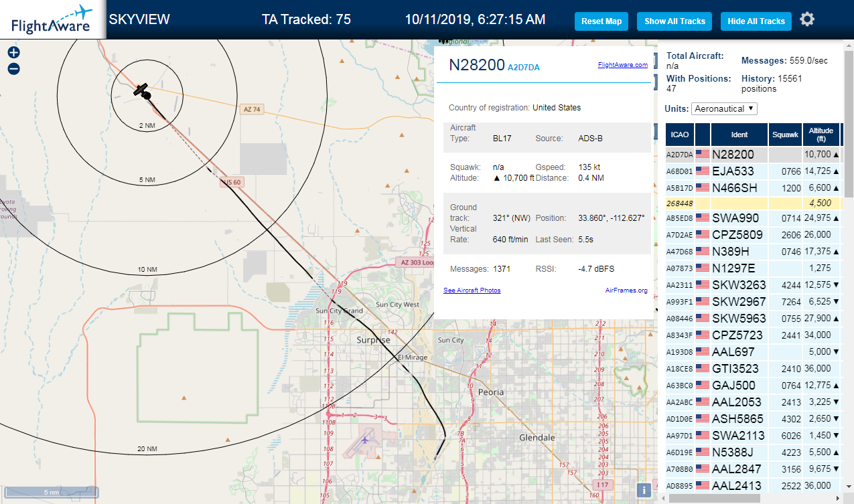The width and height of the screenshot is (854, 504).
Task: Select the AAL697 aircraft row
Action: point(753,352)
